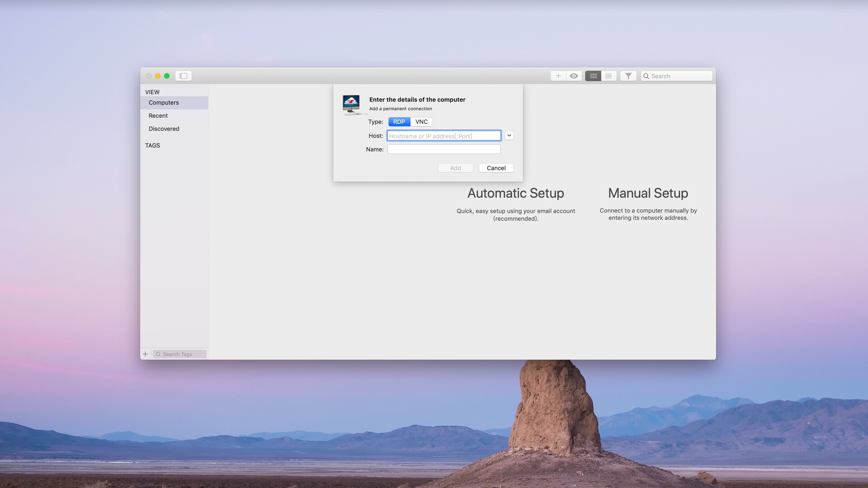This screenshot has width=868, height=488.
Task: Click into the Hostname or IP address field
Action: (x=443, y=136)
